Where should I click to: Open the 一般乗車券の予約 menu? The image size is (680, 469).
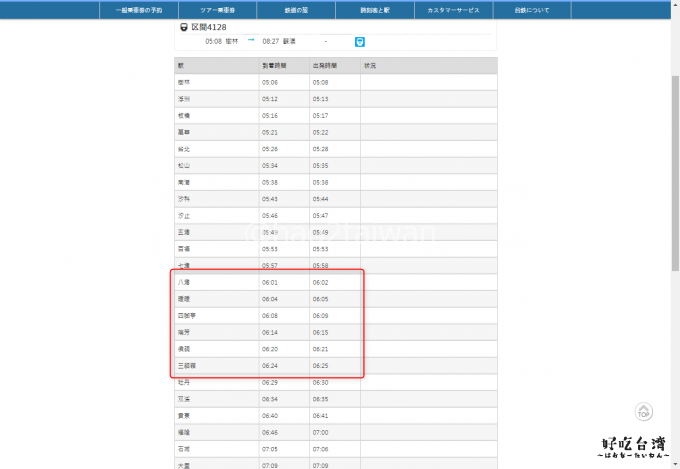coord(139,10)
